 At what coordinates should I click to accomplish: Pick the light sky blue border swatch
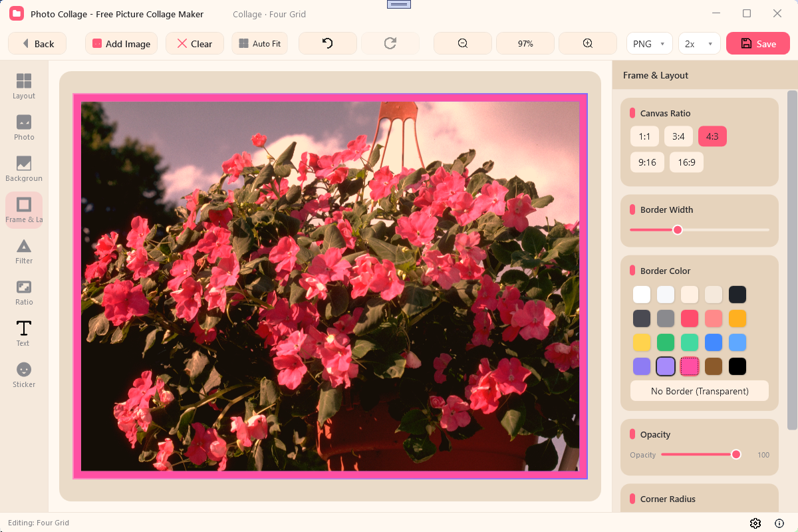click(737, 342)
